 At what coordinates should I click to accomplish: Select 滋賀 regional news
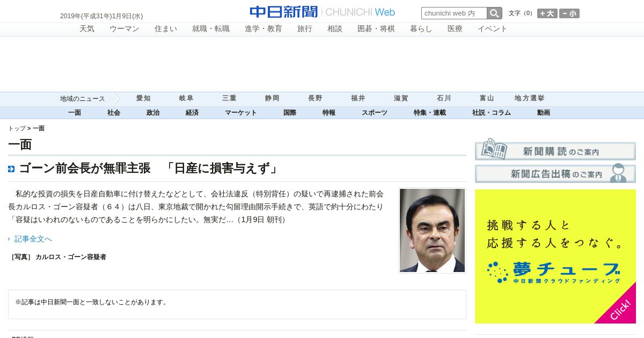click(401, 99)
